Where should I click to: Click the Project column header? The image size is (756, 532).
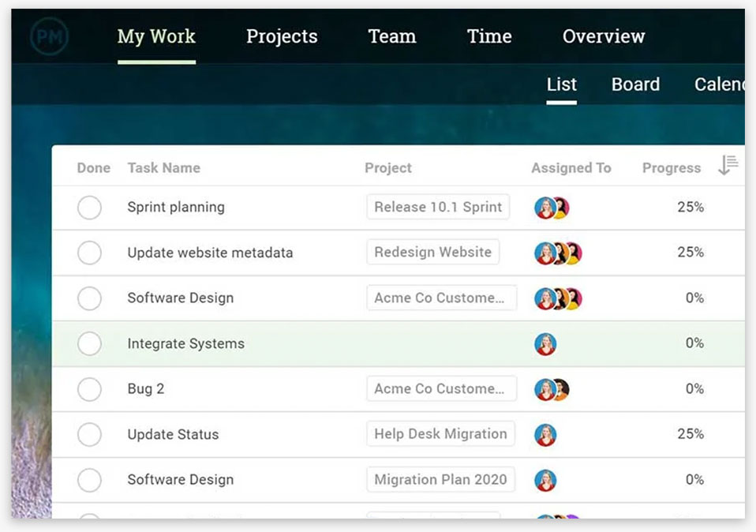click(x=388, y=168)
